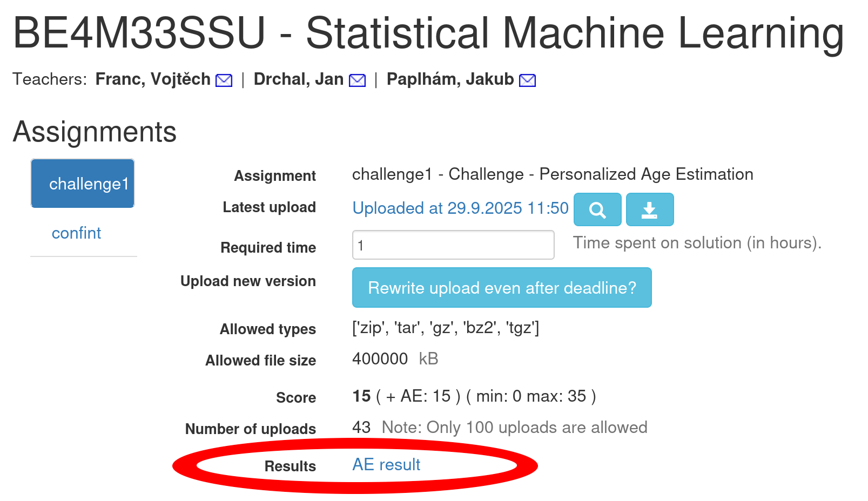This screenshot has height=501, width=868.
Task: Open the AE result link
Action: 386,465
